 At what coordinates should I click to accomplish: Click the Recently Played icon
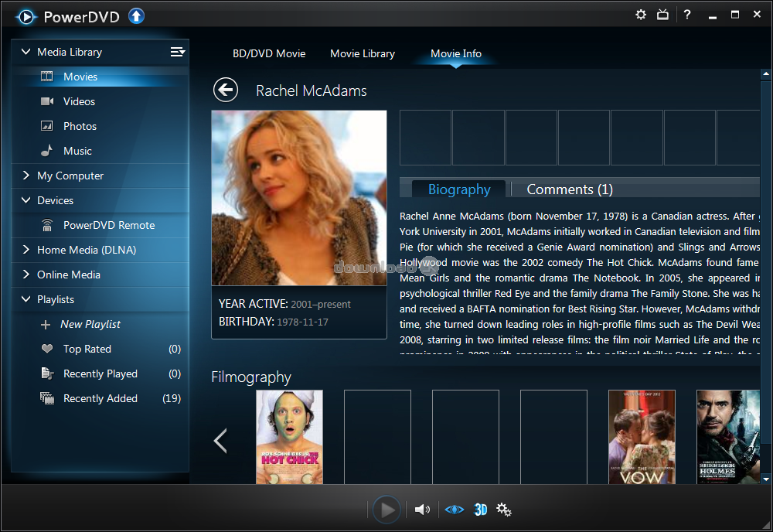coord(47,373)
